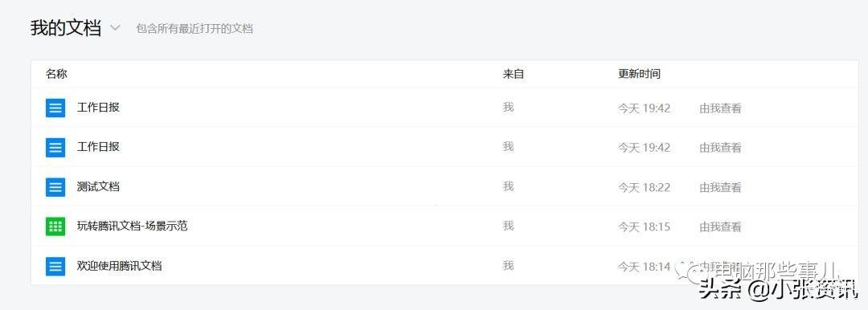Click the blue doc icon for 测试文档
The height and width of the screenshot is (310, 868).
[x=55, y=187]
